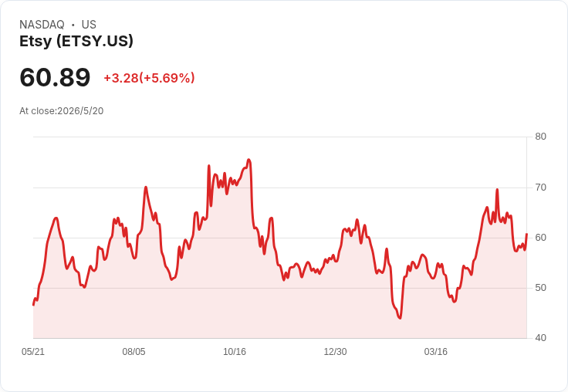Click the Etsy (ETSY.US) stock title
This screenshot has width=568, height=392.
[76, 42]
